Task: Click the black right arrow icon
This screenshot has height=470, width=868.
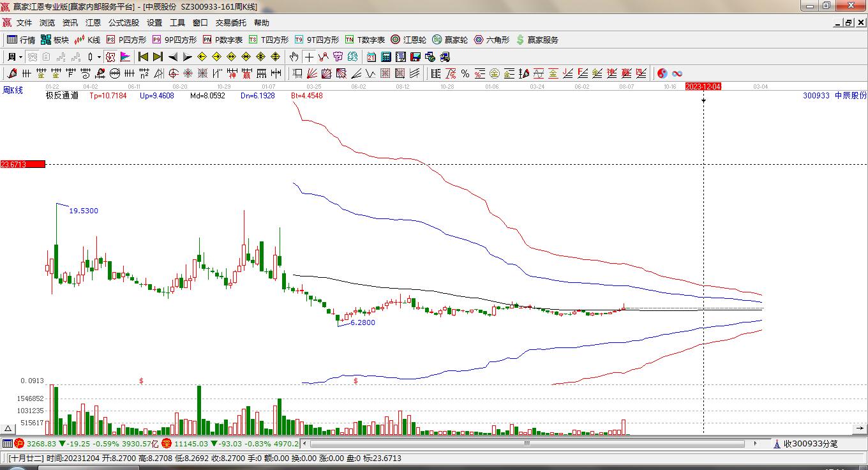Action: (x=188, y=57)
